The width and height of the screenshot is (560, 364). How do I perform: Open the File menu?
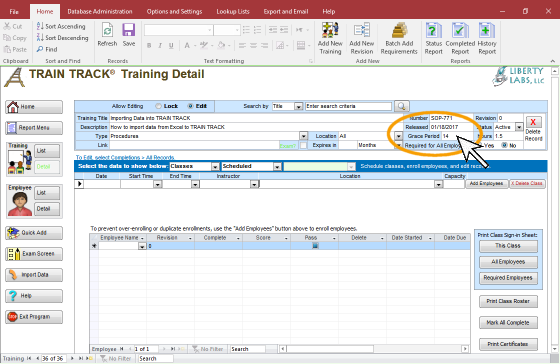point(14,11)
